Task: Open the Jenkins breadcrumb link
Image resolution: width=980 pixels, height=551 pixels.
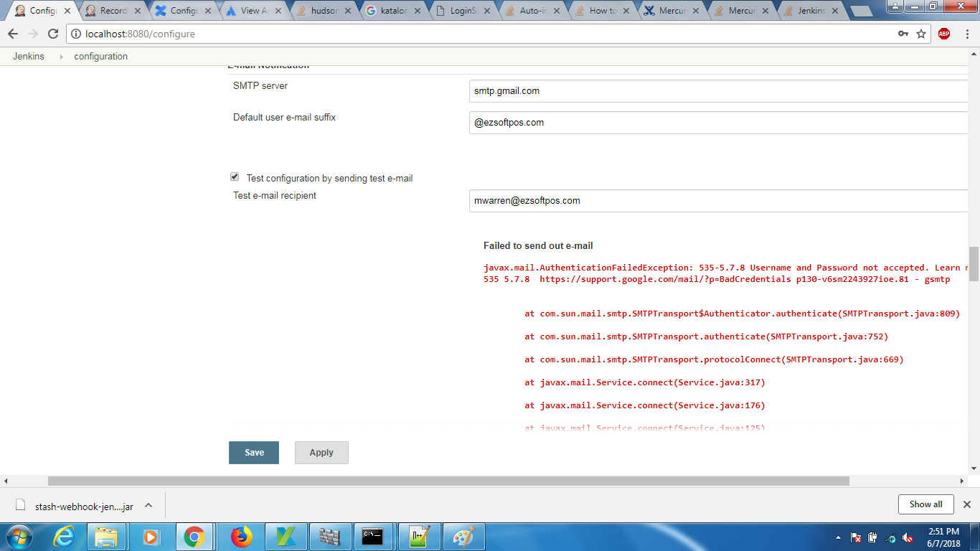Action: (29, 57)
